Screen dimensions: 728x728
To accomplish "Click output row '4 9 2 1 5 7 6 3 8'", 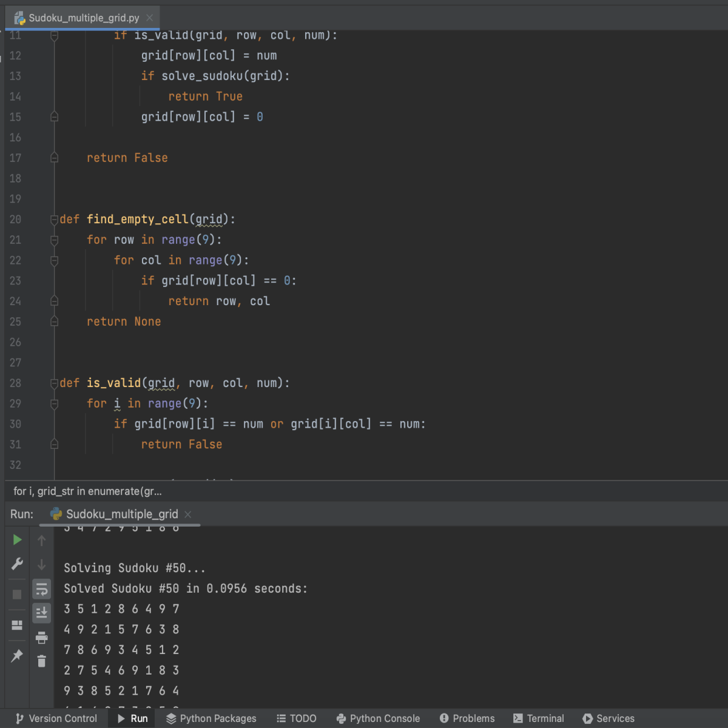I will click(x=121, y=630).
